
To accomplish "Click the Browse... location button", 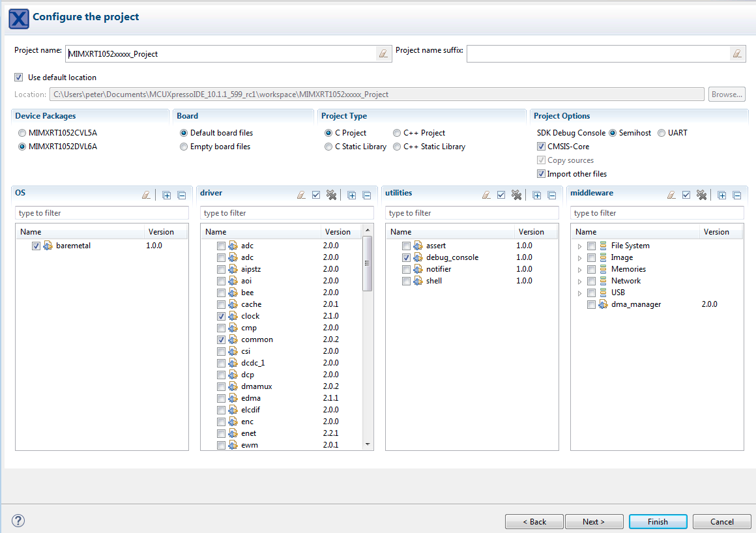I will tap(727, 94).
